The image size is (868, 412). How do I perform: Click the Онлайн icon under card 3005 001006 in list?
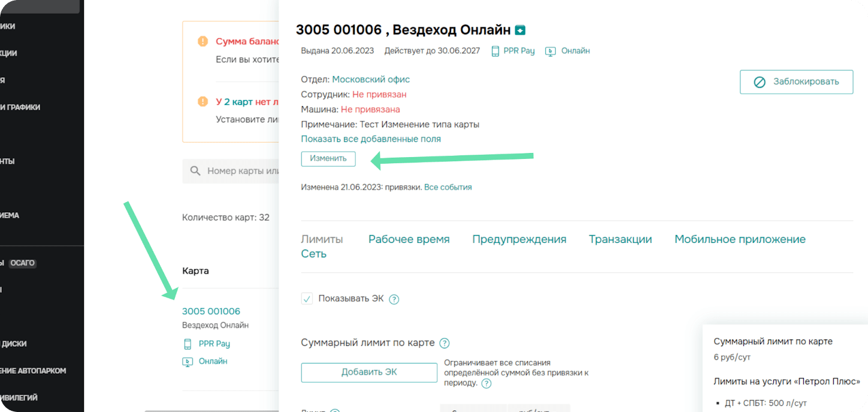[x=187, y=362]
